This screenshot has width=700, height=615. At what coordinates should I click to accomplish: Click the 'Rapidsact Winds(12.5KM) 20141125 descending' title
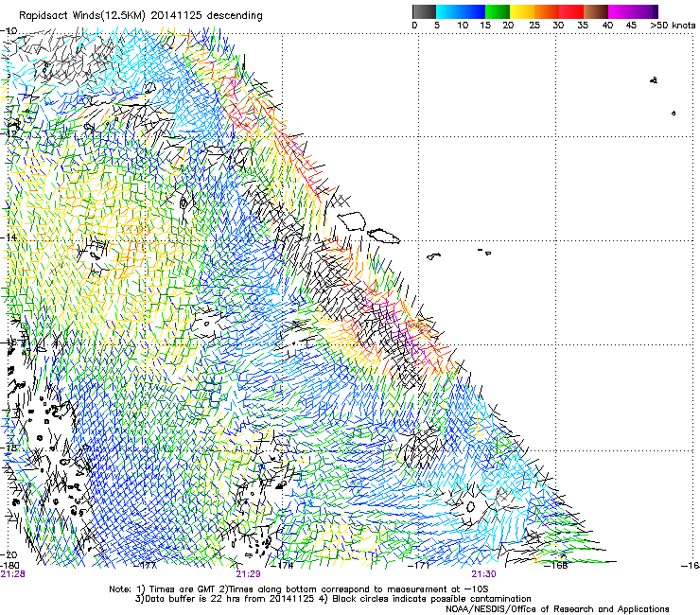(141, 16)
